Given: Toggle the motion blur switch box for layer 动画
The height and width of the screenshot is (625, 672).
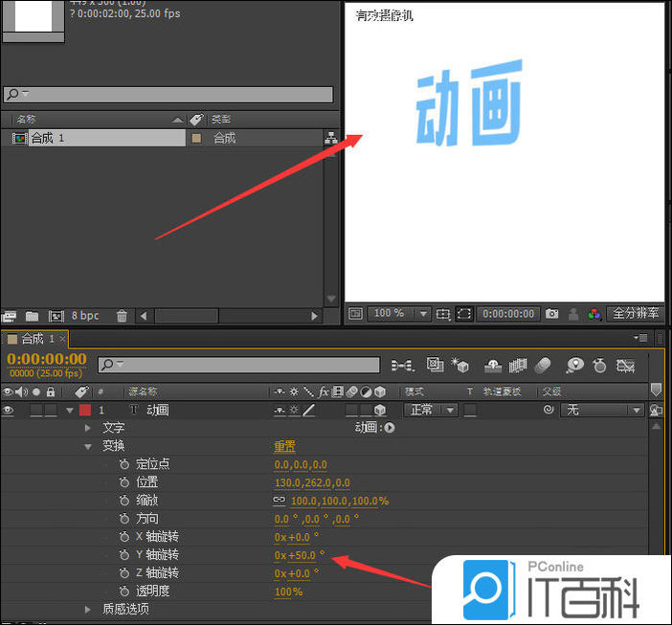Looking at the screenshot, I should click(x=351, y=410).
